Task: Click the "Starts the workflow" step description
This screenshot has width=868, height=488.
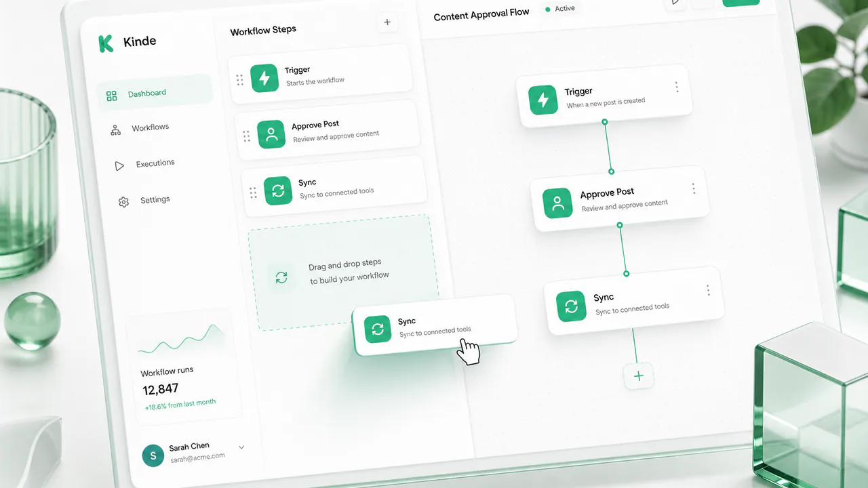Action: click(315, 81)
